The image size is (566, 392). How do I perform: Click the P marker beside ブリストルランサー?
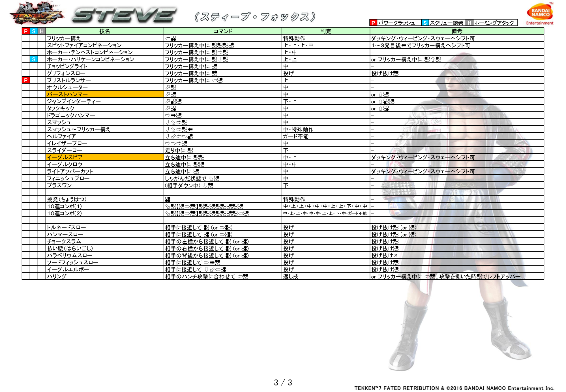click(26, 80)
